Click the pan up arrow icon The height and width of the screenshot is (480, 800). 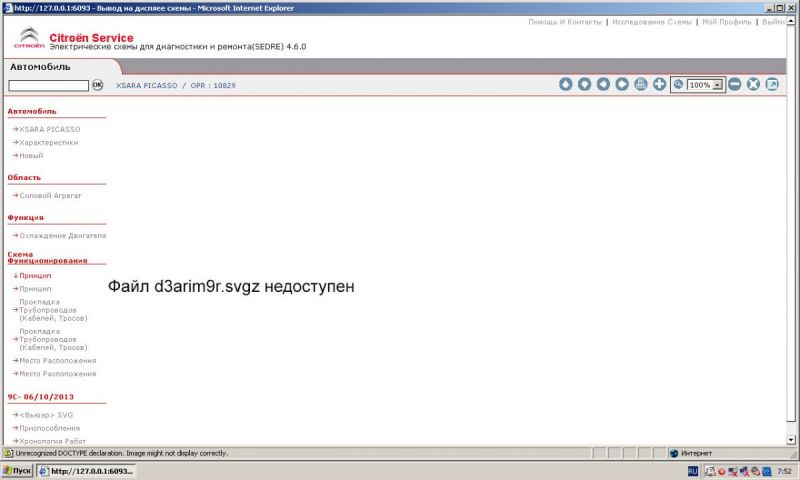click(x=565, y=84)
